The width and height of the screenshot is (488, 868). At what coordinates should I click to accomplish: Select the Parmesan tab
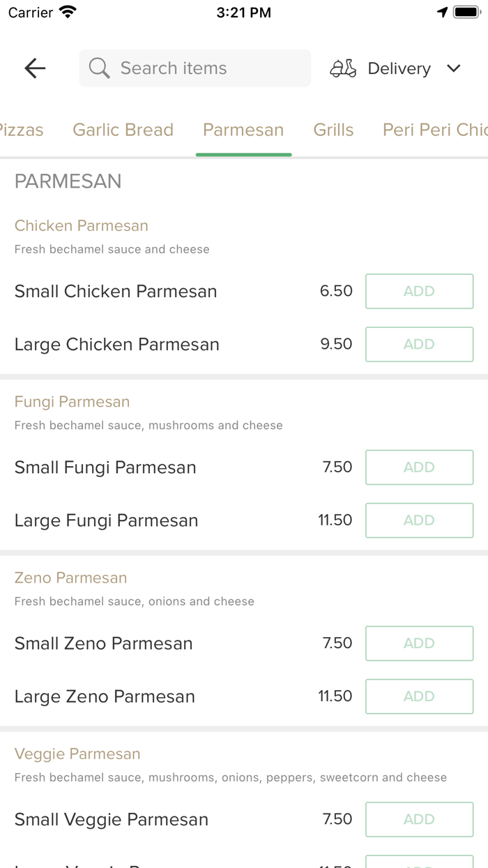point(243,130)
